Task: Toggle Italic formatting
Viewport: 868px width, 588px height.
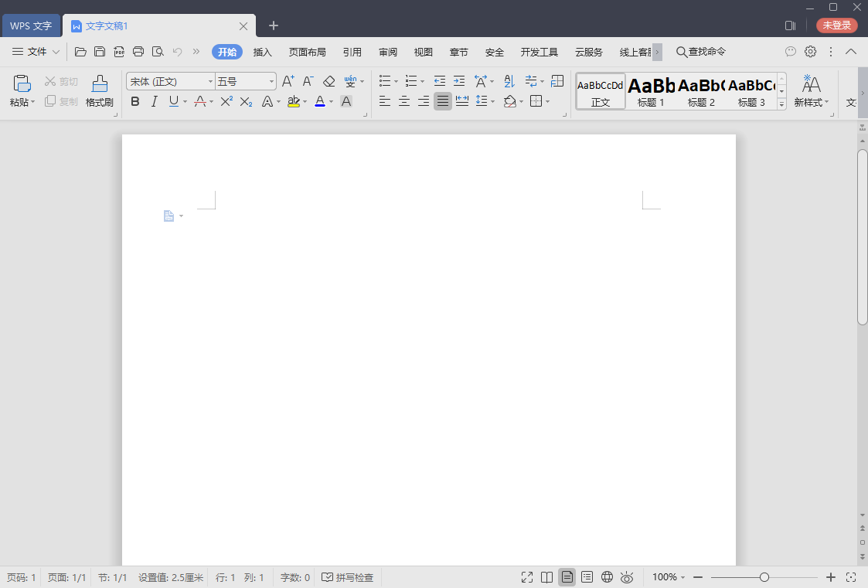Action: tap(155, 101)
